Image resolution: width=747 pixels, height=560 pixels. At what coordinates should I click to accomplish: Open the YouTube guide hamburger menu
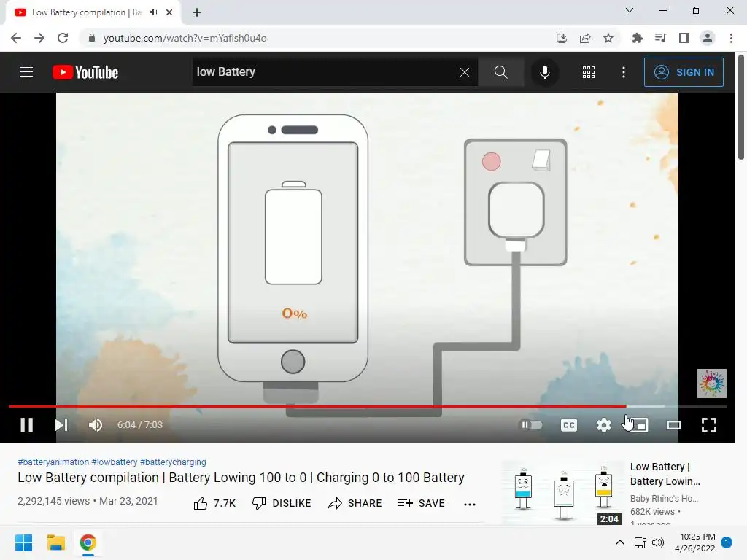point(26,72)
